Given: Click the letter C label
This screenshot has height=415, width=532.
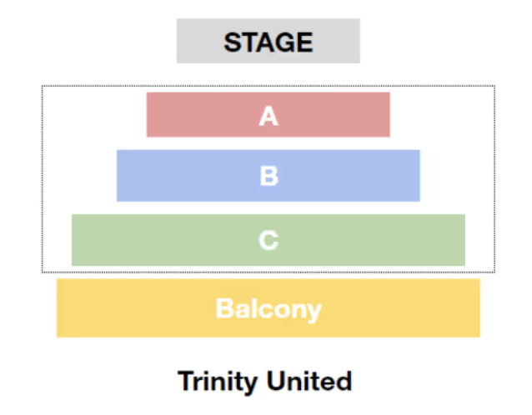Looking at the screenshot, I should (269, 240).
